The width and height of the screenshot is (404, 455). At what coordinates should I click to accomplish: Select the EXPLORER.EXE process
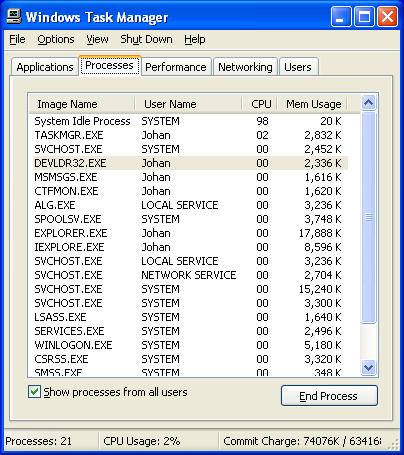pyautogui.click(x=190, y=233)
